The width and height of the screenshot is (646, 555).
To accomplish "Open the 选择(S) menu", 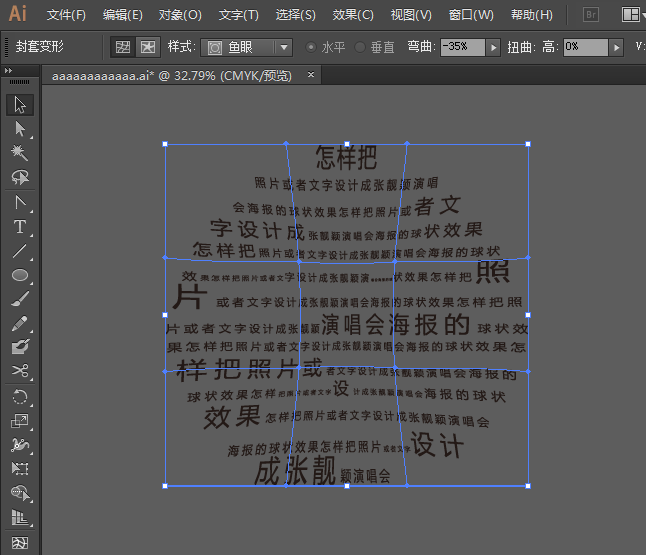I will click(x=295, y=15).
